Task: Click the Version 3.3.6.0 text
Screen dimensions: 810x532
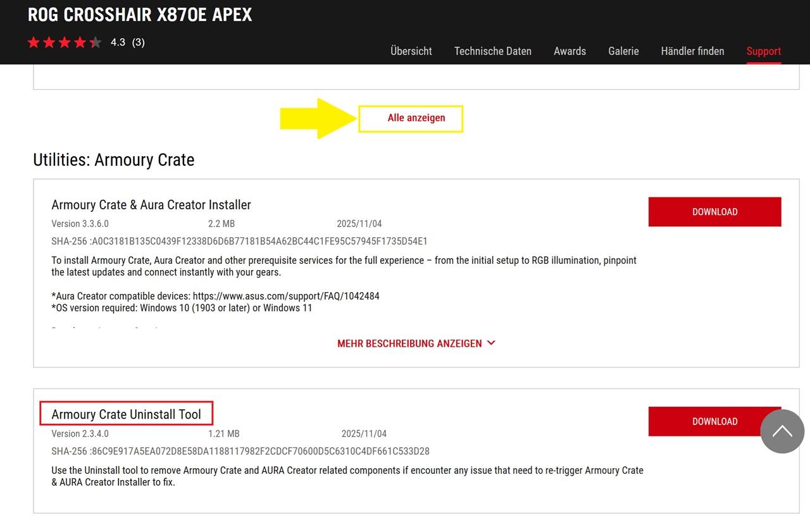Action: [80, 224]
